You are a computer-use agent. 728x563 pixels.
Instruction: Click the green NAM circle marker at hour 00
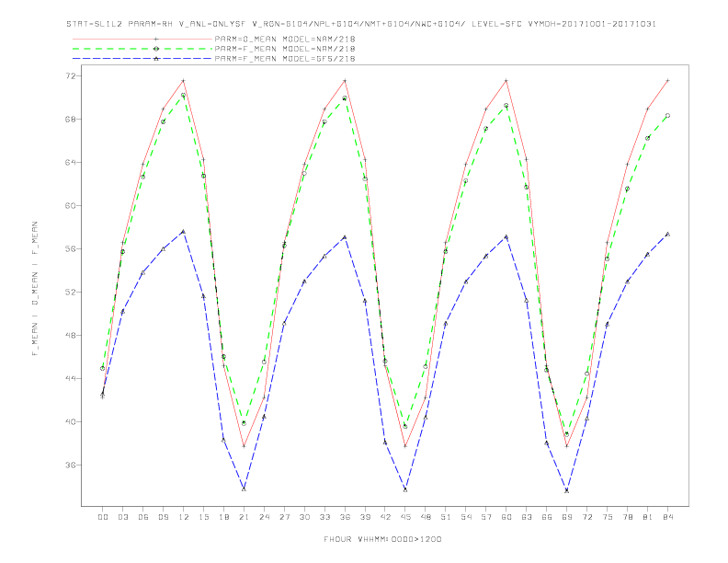click(103, 368)
